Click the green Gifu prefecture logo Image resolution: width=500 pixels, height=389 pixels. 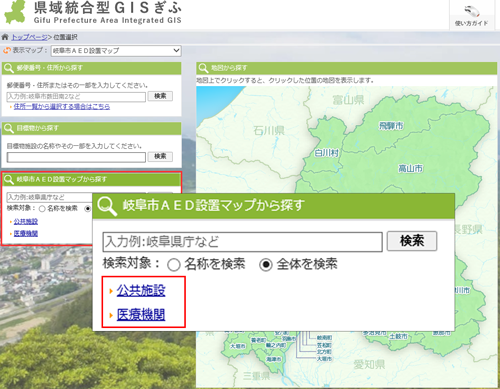(15, 12)
